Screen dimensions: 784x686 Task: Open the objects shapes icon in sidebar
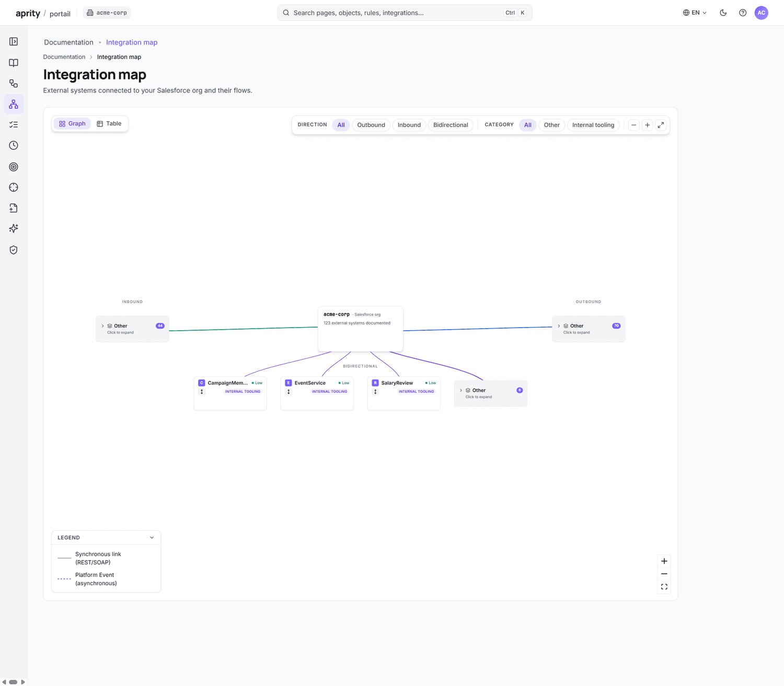point(14,84)
